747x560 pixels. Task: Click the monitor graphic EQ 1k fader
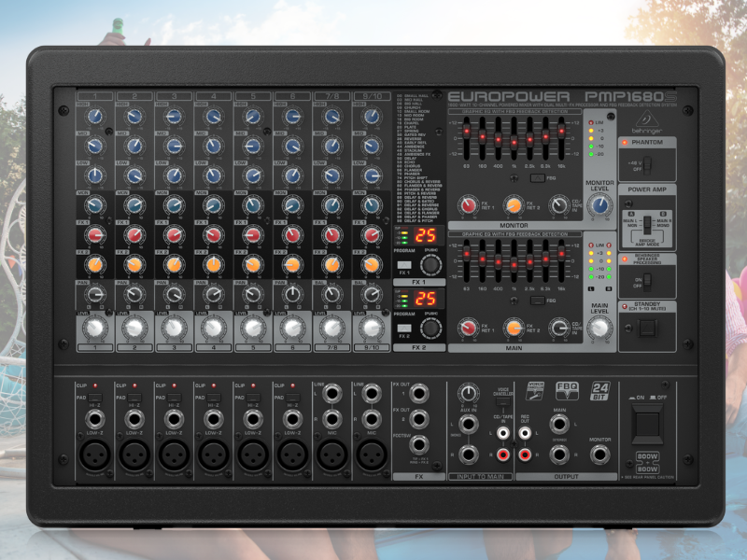[514, 142]
